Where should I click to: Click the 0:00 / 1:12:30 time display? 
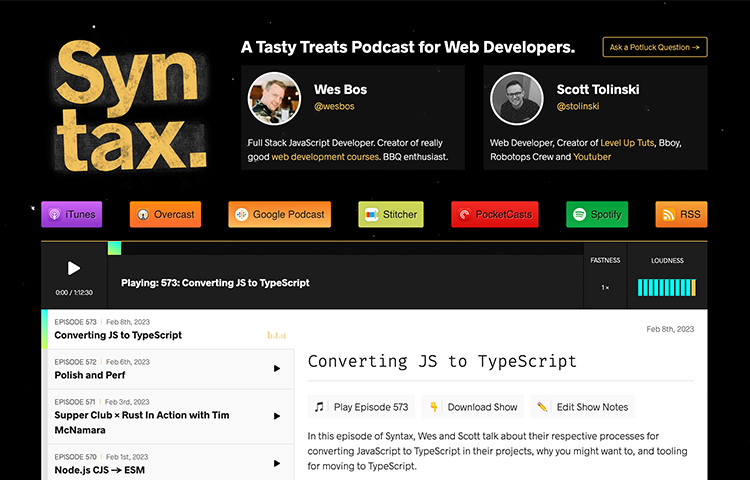pyautogui.click(x=74, y=292)
